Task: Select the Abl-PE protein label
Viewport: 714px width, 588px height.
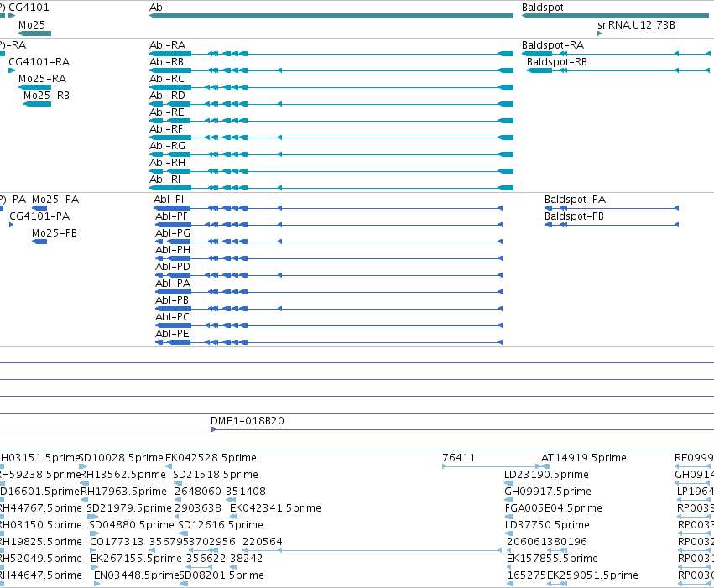Action: (172, 334)
